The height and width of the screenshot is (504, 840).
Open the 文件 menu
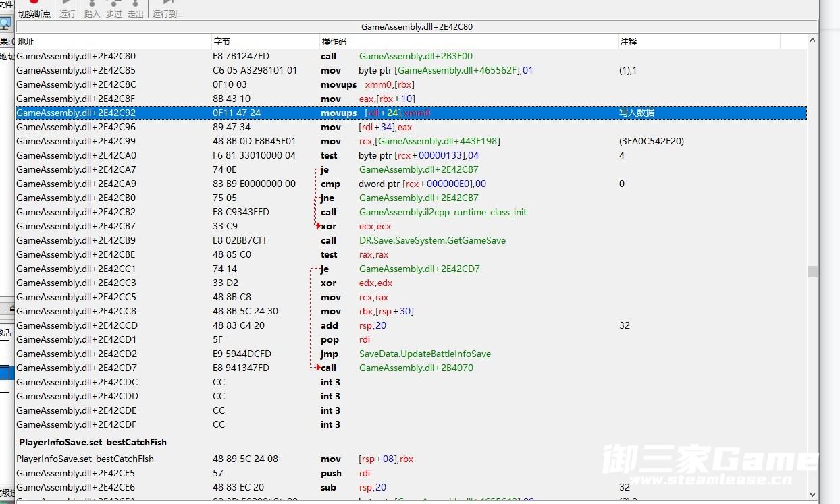coord(5,4)
